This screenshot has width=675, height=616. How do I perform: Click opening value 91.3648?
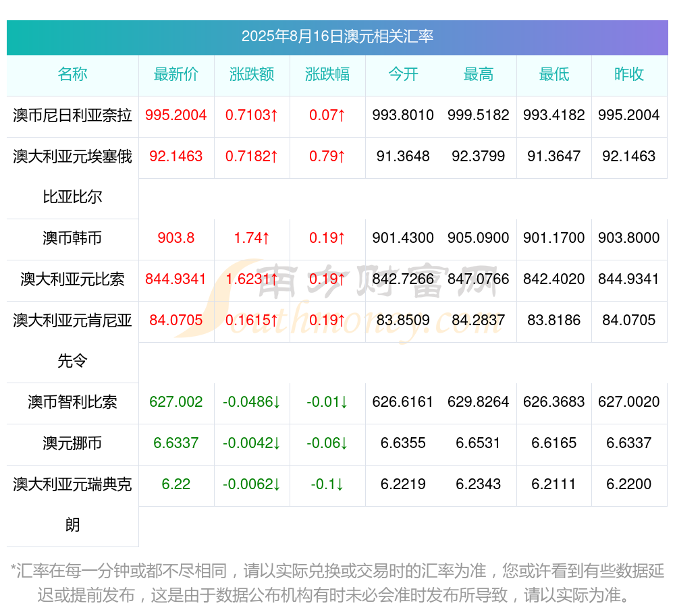(x=403, y=156)
